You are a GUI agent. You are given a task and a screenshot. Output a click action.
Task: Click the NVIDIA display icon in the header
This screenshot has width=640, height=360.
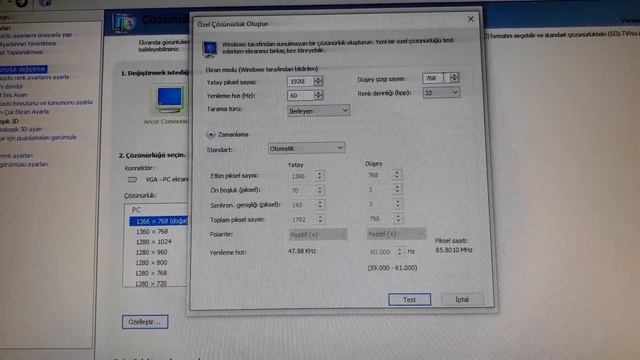[124, 24]
